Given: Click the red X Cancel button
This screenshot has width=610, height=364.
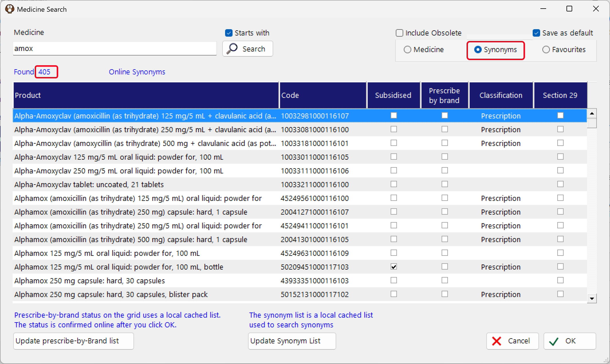Looking at the screenshot, I should pyautogui.click(x=512, y=341).
